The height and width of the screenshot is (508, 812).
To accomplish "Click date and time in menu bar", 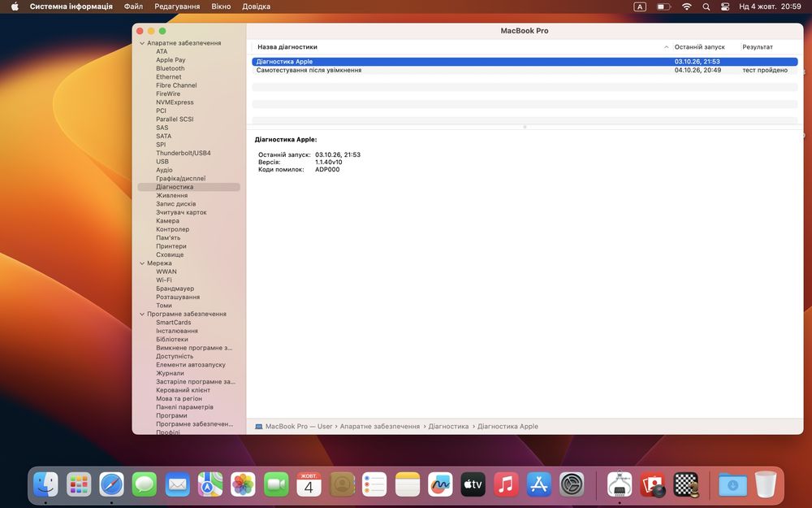I will pyautogui.click(x=770, y=7).
